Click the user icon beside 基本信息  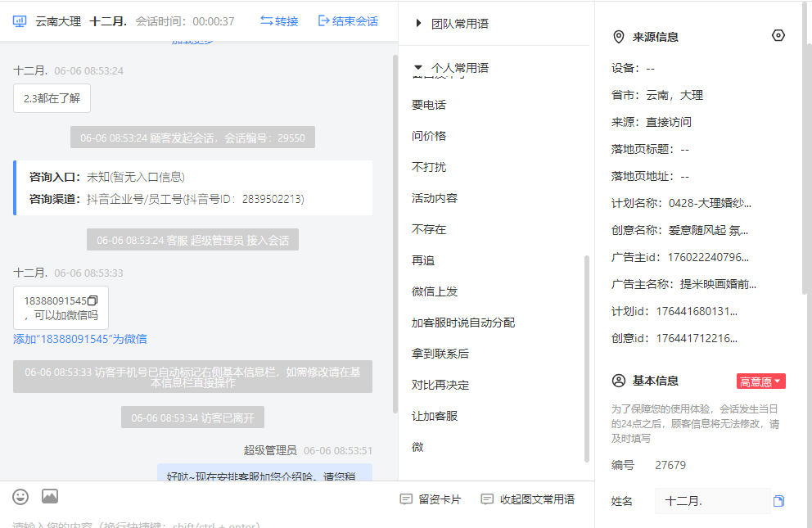coord(618,381)
